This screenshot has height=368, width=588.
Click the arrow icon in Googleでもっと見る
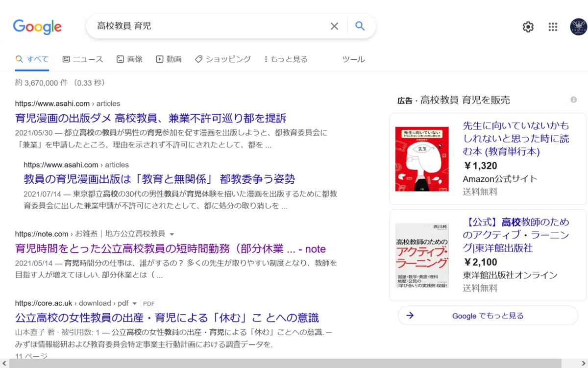410,316
